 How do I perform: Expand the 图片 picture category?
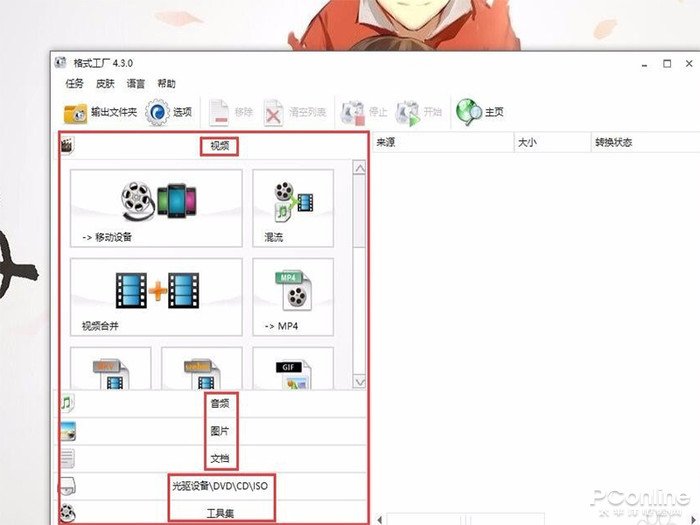tap(219, 432)
